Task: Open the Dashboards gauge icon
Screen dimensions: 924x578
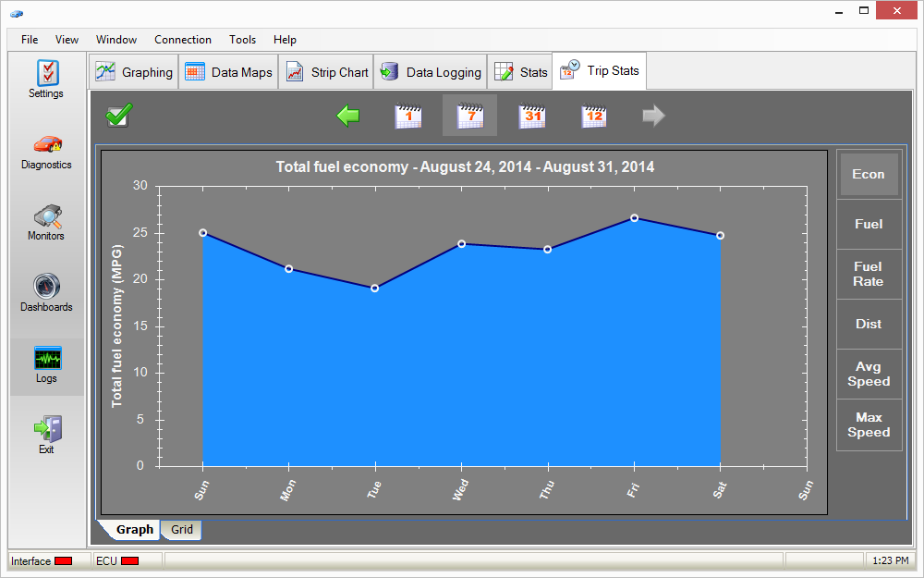Action: (x=46, y=288)
